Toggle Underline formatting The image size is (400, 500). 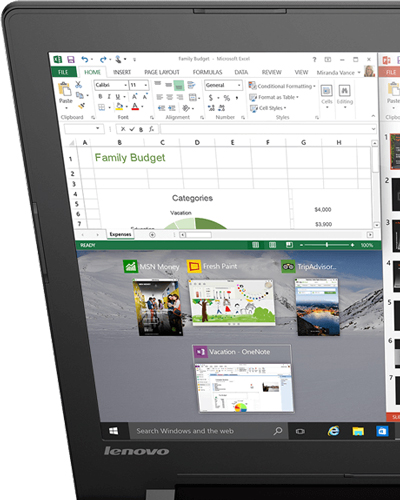(x=118, y=97)
